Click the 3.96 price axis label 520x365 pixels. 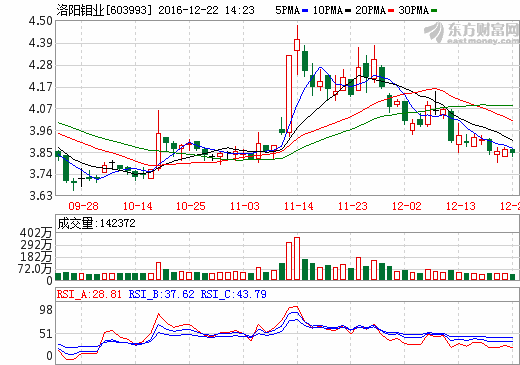coord(41,131)
